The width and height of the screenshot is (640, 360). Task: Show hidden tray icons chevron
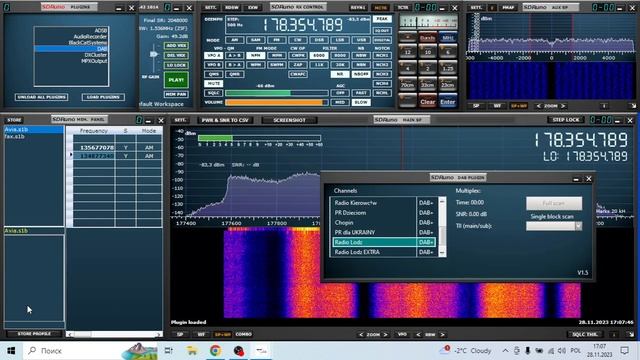tap(505, 351)
